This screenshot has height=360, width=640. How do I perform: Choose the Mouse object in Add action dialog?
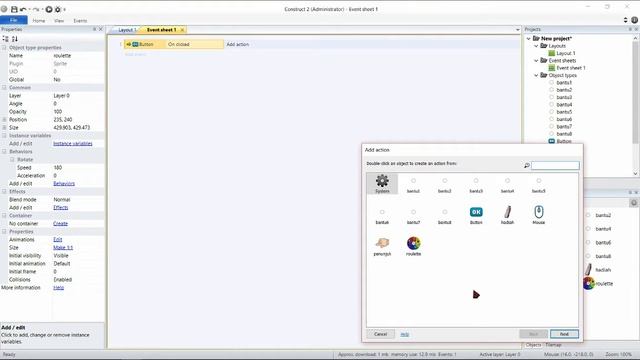(x=538, y=215)
